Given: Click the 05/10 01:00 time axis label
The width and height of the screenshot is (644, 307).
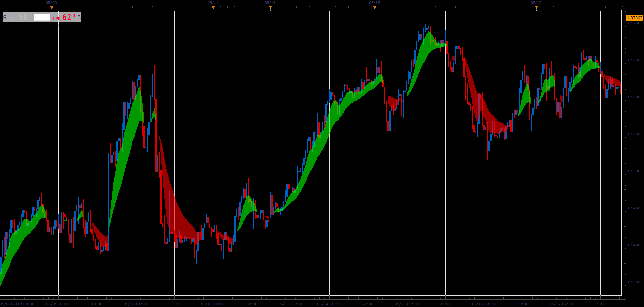Looking at the screenshot, I should (x=135, y=304).
